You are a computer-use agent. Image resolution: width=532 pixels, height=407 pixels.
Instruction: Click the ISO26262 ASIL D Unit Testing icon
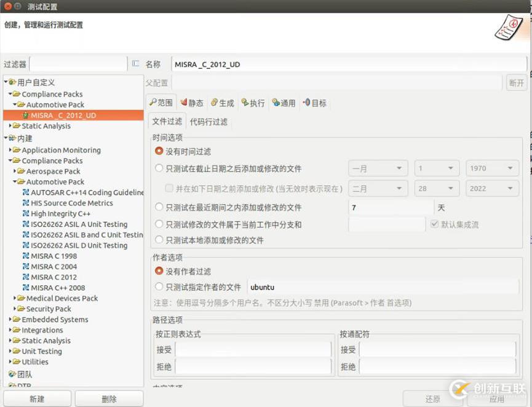point(25,245)
